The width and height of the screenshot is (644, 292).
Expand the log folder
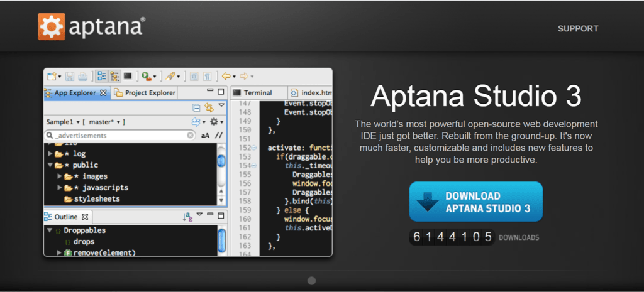point(50,154)
